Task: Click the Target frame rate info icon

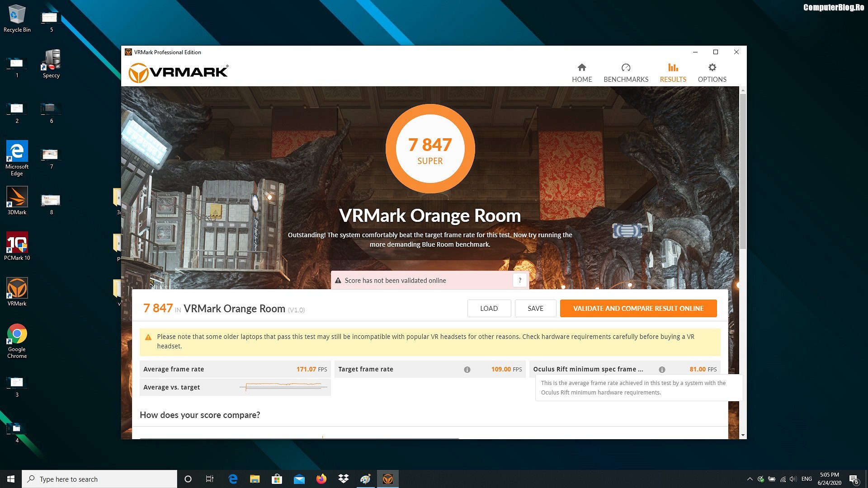Action: pyautogui.click(x=467, y=370)
